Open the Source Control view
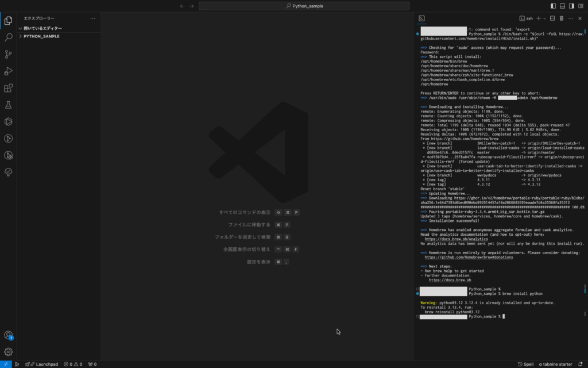This screenshot has width=588, height=368. pos(8,54)
